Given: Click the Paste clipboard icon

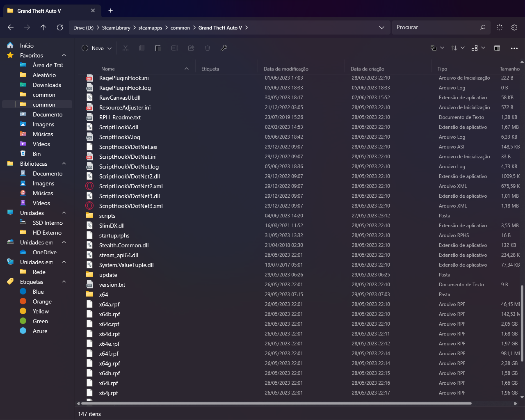Looking at the screenshot, I should coord(158,48).
